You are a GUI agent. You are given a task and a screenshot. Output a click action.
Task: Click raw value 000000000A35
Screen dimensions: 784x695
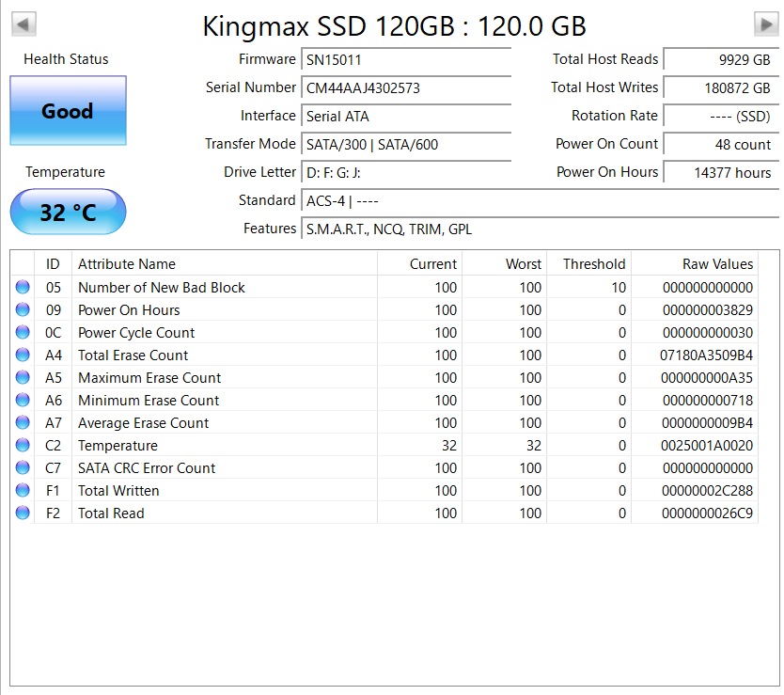(x=707, y=377)
